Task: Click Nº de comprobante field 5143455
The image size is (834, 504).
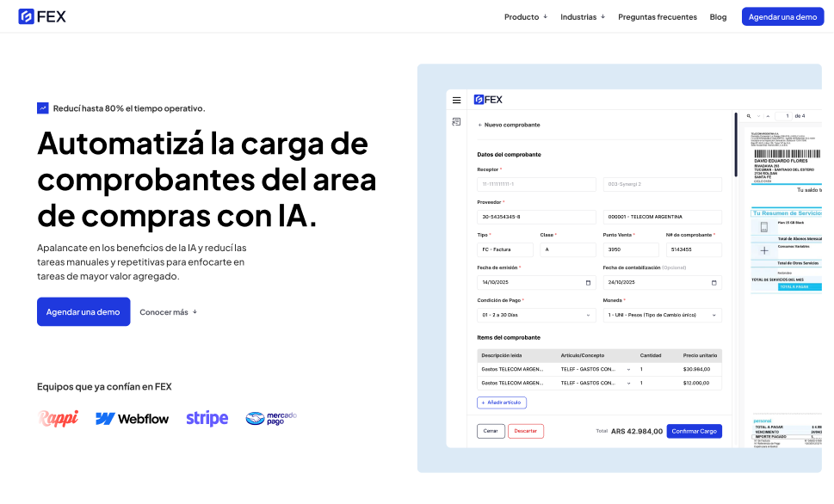Action: 694,249
